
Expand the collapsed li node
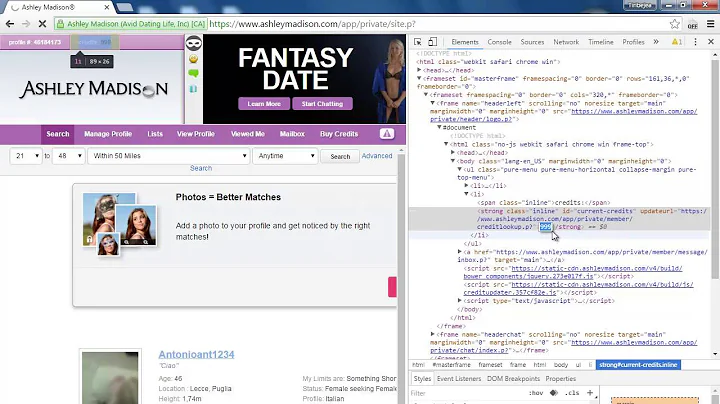[467, 185]
